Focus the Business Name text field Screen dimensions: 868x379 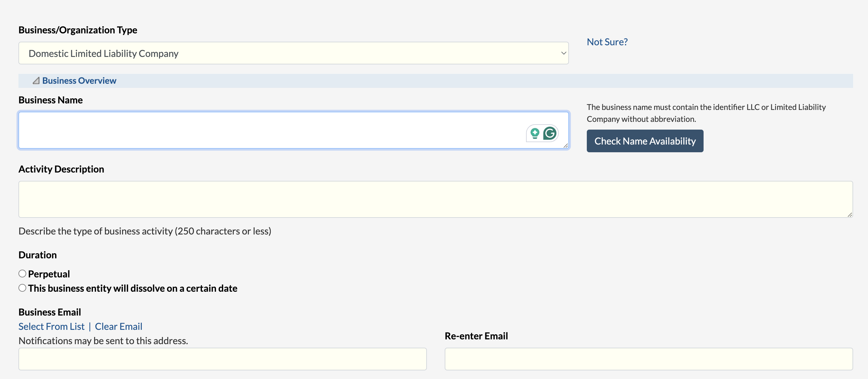[x=293, y=130]
